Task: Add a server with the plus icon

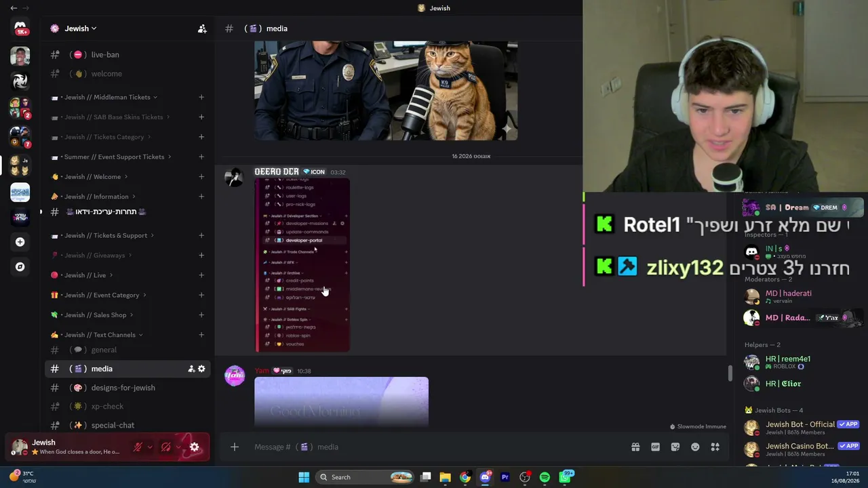Action: coord(20,242)
